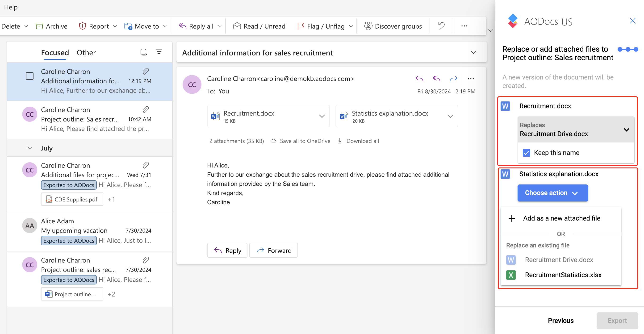Expand the Reply all dropdown arrow

(219, 26)
